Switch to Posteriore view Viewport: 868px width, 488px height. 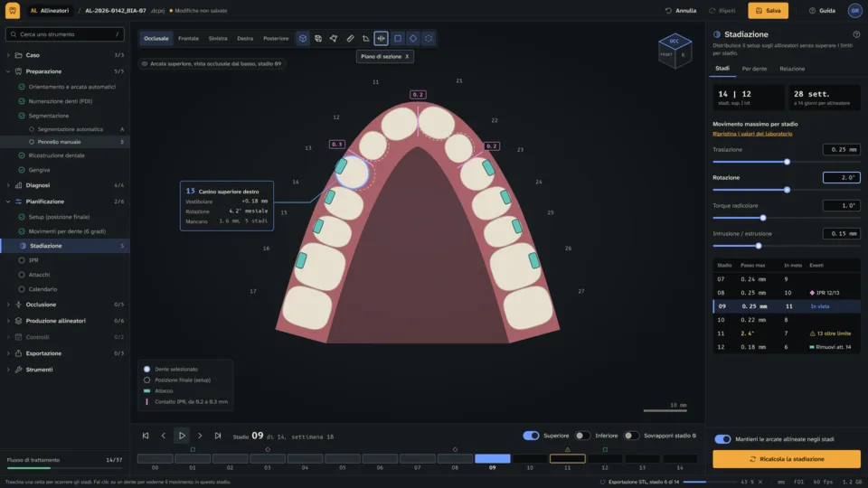pos(276,39)
